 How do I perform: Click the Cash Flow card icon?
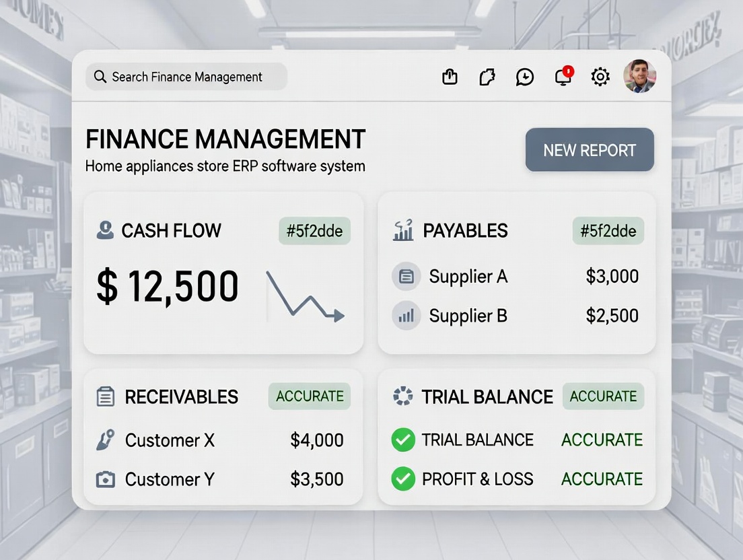click(105, 231)
